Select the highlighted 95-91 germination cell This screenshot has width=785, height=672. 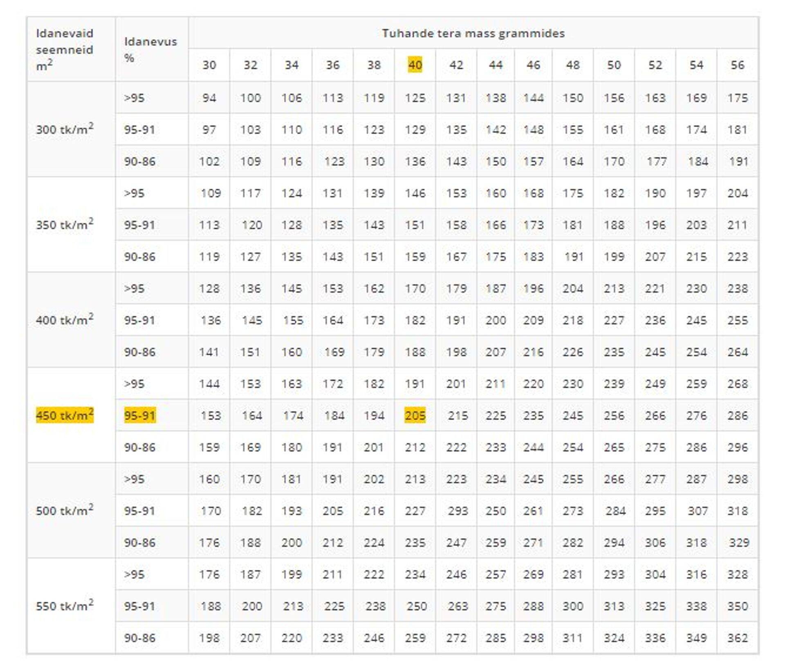click(x=140, y=415)
